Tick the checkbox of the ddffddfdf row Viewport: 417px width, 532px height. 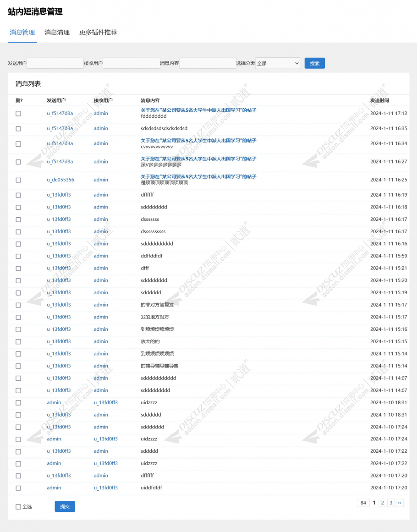(18, 256)
